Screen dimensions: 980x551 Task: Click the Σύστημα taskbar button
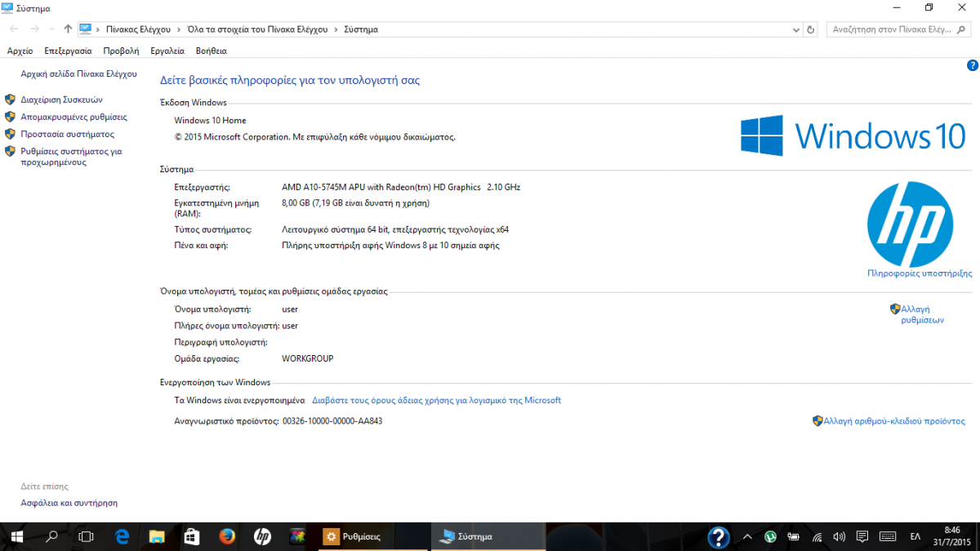pyautogui.click(x=488, y=536)
